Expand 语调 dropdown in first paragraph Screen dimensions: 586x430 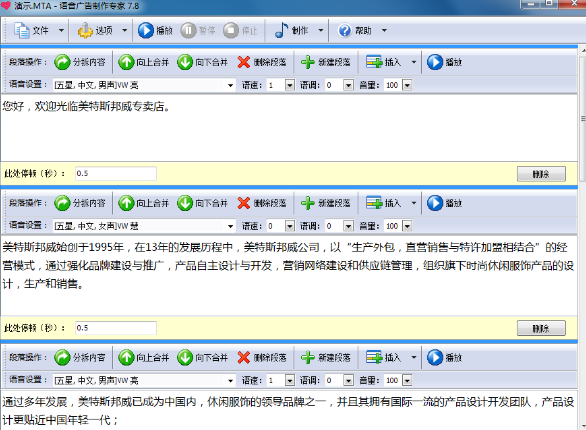[348, 85]
